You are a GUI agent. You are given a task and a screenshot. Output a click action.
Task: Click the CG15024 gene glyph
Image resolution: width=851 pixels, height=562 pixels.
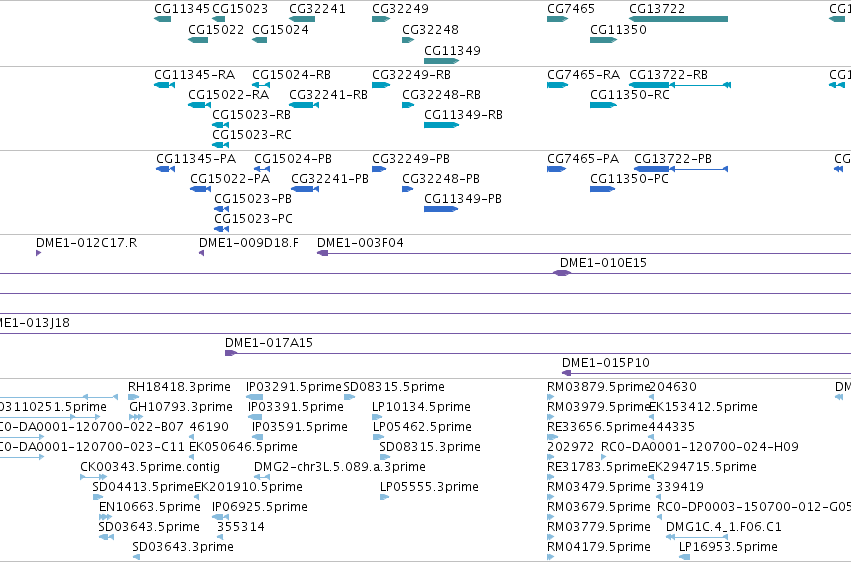pos(259,40)
